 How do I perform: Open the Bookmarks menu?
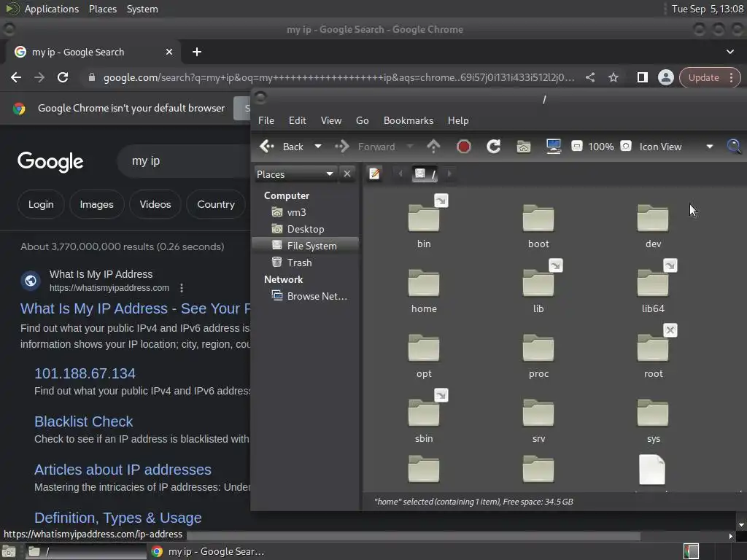click(x=409, y=120)
